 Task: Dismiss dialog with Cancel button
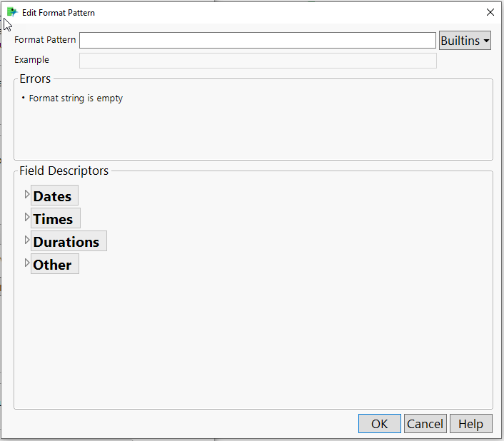click(425, 424)
